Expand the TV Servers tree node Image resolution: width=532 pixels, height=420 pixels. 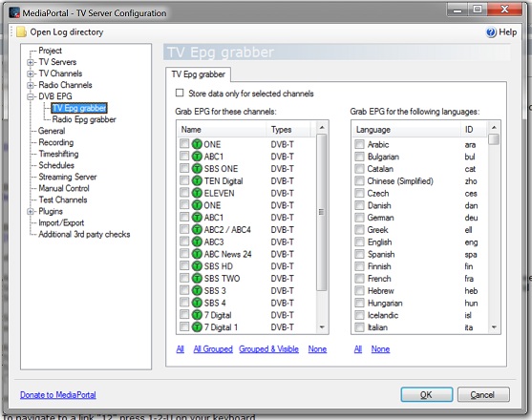tap(31, 62)
